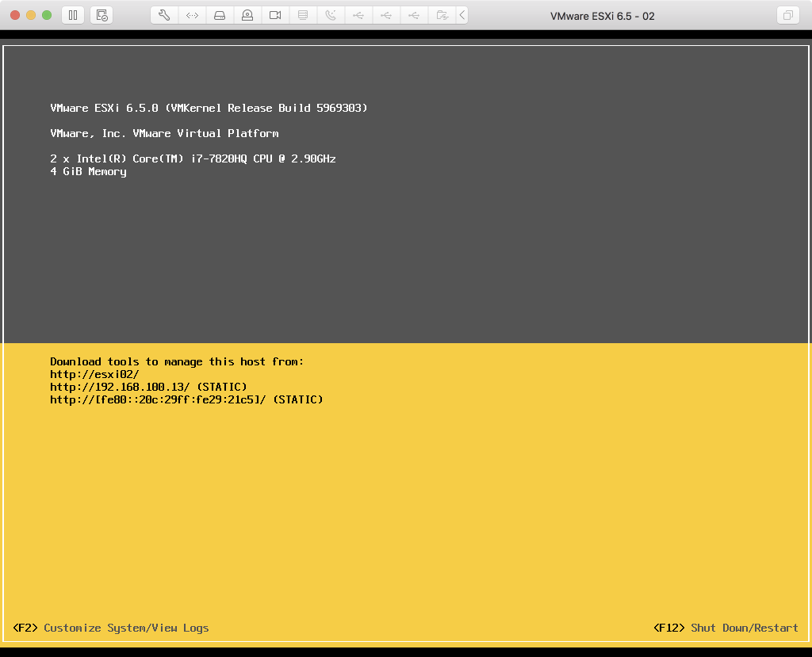812x657 pixels.
Task: Open the shared folder icon
Action: point(442,15)
